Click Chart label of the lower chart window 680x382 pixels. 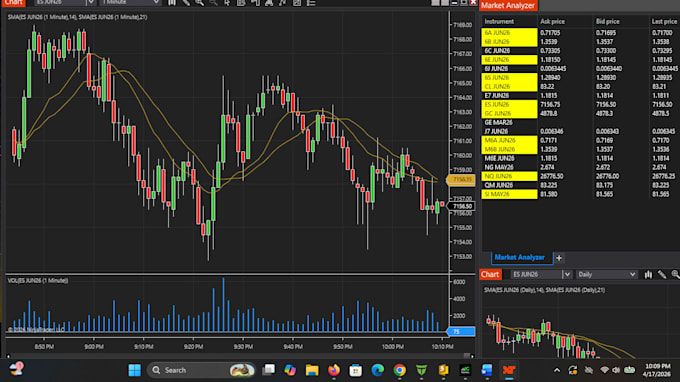(x=490, y=274)
